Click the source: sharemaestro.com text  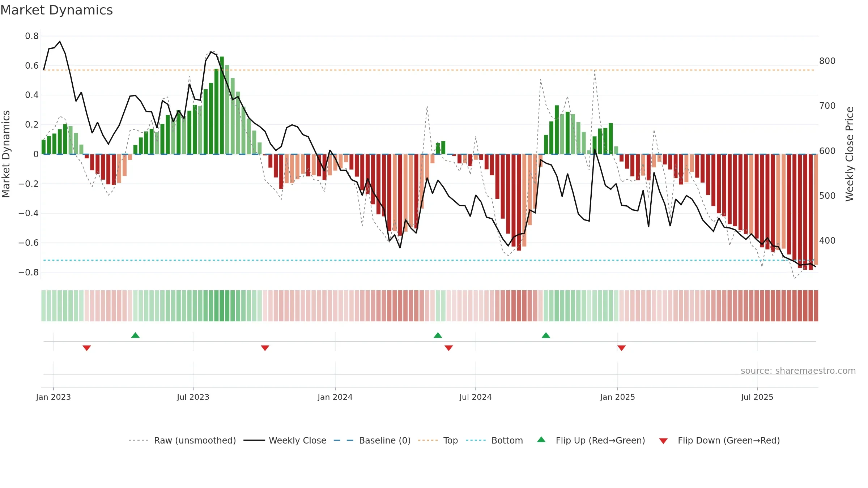click(x=798, y=371)
